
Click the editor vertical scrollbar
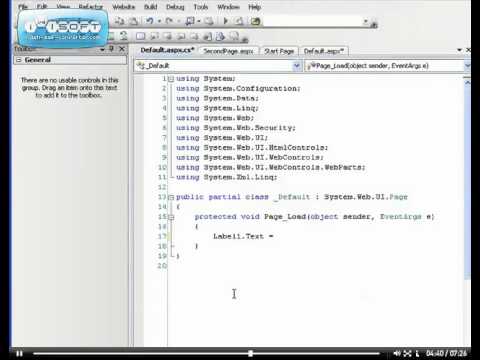467,183
